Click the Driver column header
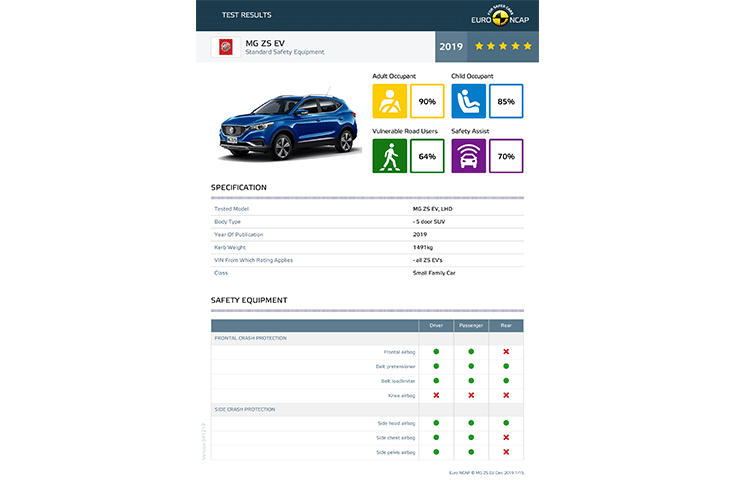This screenshot has width=735, height=485. 436,325
